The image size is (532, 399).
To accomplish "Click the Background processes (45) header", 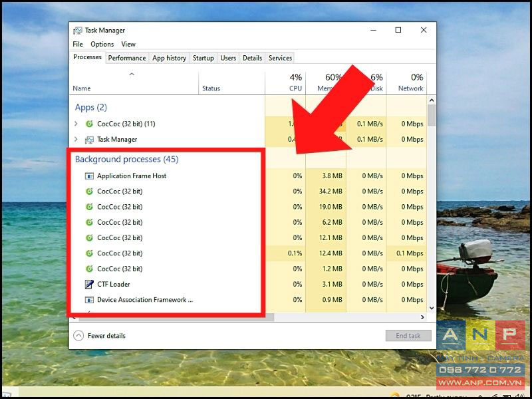I will 126,160.
